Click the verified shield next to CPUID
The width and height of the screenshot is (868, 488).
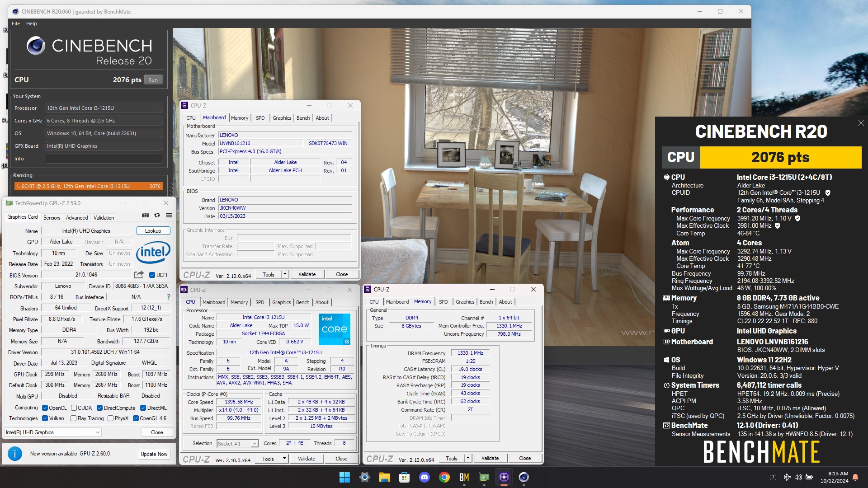pos(828,192)
